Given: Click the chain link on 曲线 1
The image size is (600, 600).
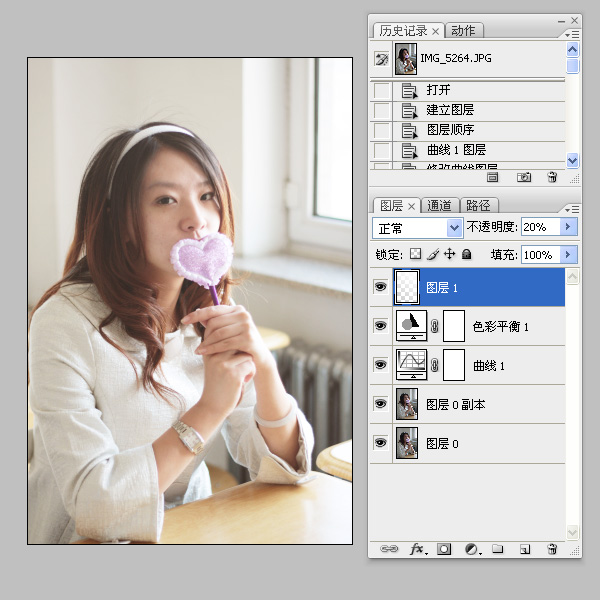Looking at the screenshot, I should pyautogui.click(x=434, y=365).
